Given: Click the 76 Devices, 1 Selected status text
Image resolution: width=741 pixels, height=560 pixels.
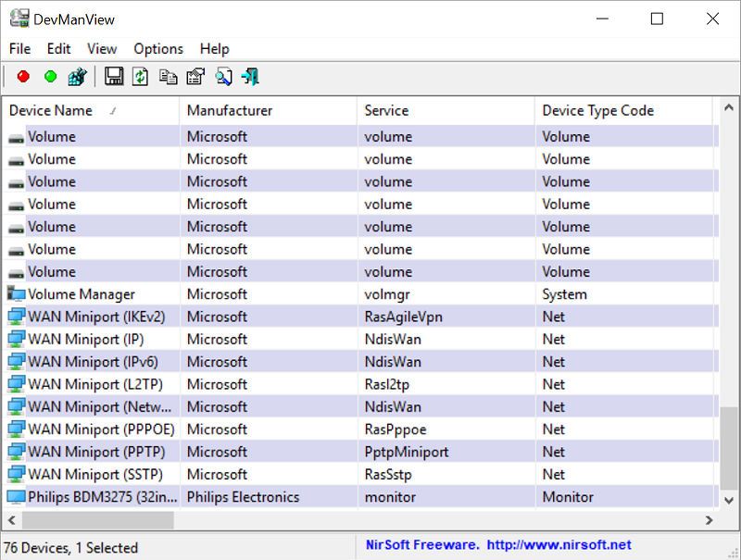Looking at the screenshot, I should point(71,548).
